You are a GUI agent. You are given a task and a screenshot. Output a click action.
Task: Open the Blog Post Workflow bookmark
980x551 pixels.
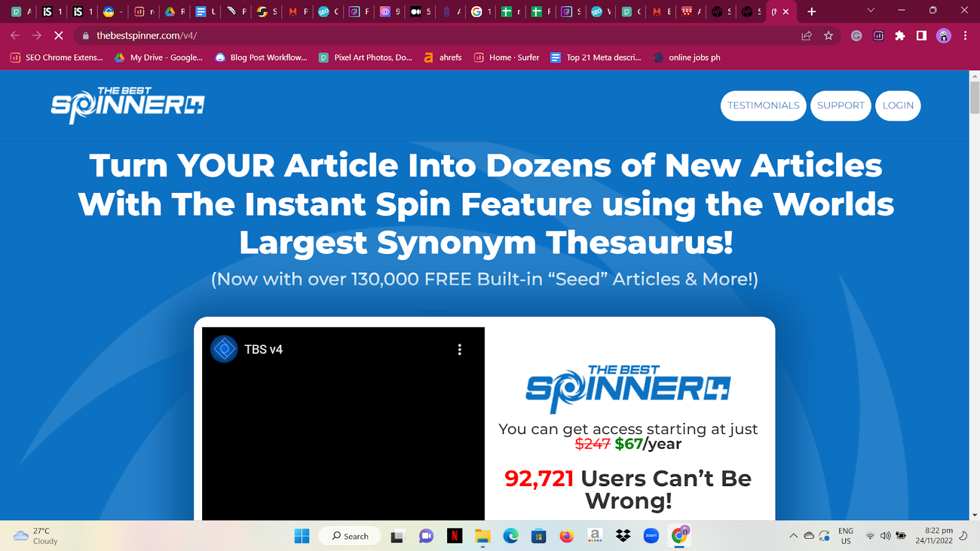tap(261, 58)
